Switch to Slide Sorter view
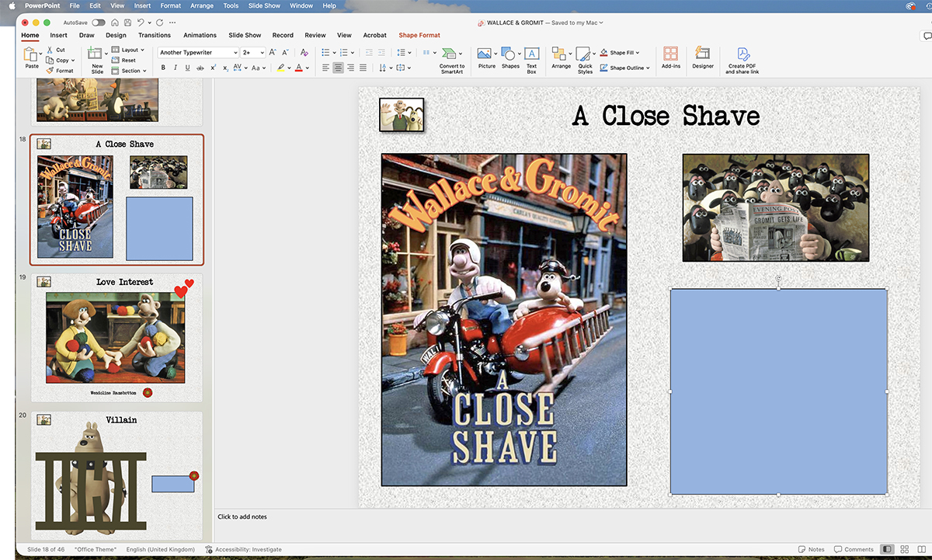Image resolution: width=932 pixels, height=560 pixels. [x=905, y=549]
